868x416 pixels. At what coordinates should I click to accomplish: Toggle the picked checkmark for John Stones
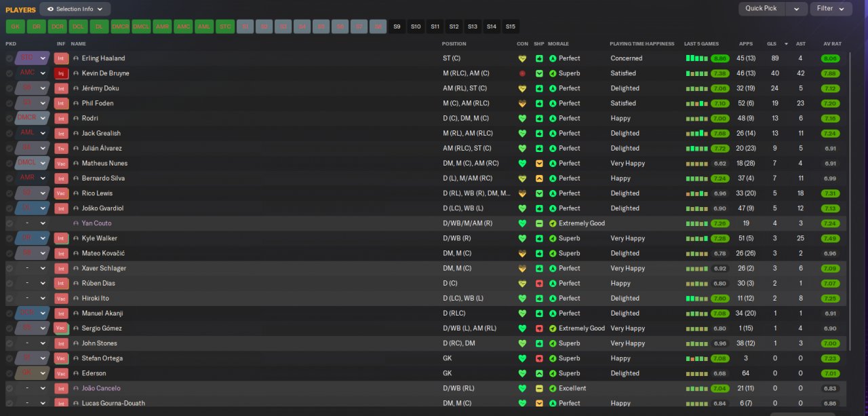click(9, 343)
